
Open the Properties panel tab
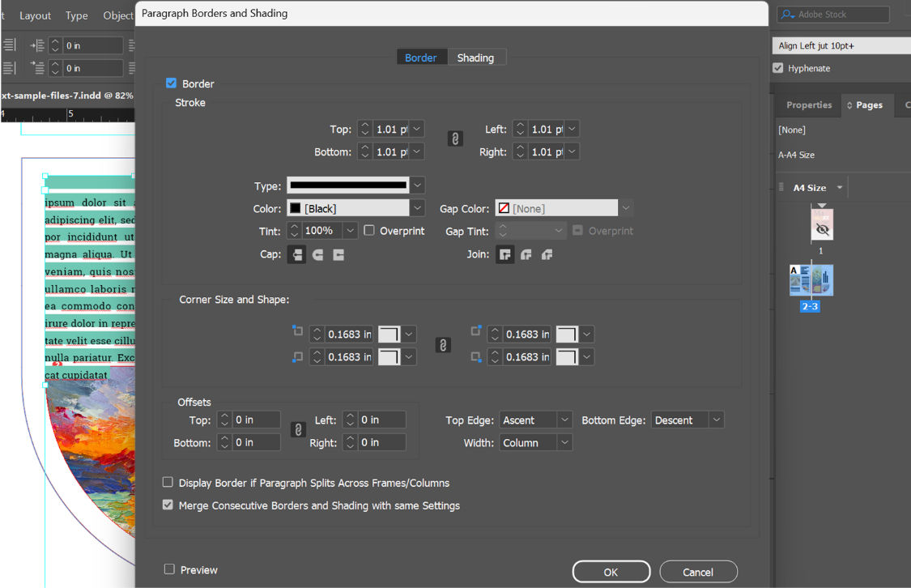click(809, 105)
